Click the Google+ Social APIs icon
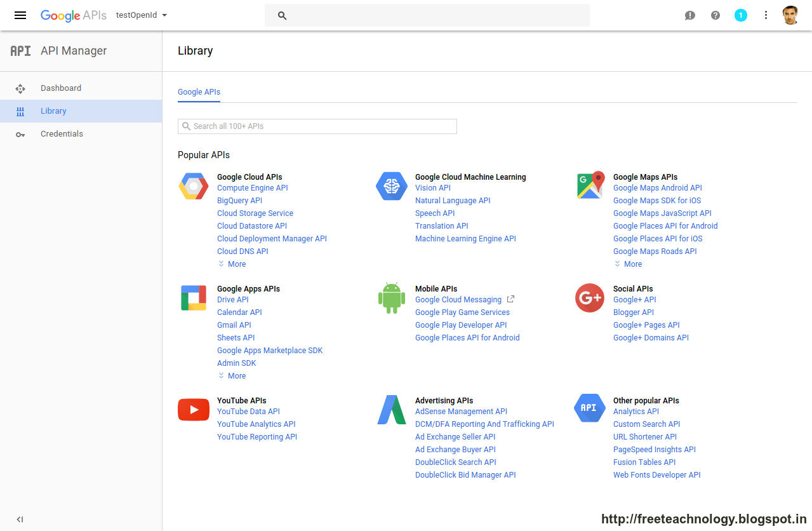 [590, 298]
